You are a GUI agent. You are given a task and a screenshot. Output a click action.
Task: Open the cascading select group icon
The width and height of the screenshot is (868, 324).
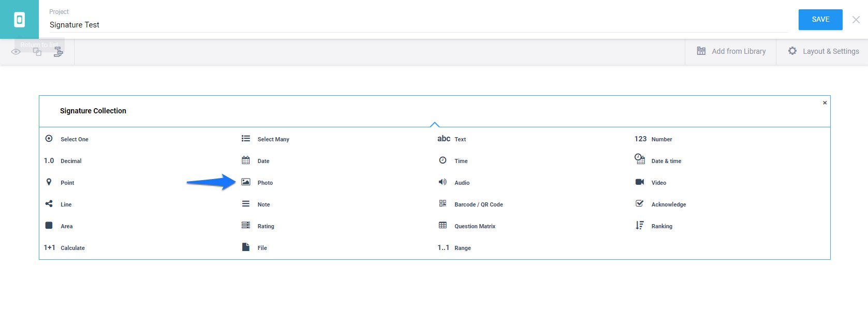click(58, 52)
